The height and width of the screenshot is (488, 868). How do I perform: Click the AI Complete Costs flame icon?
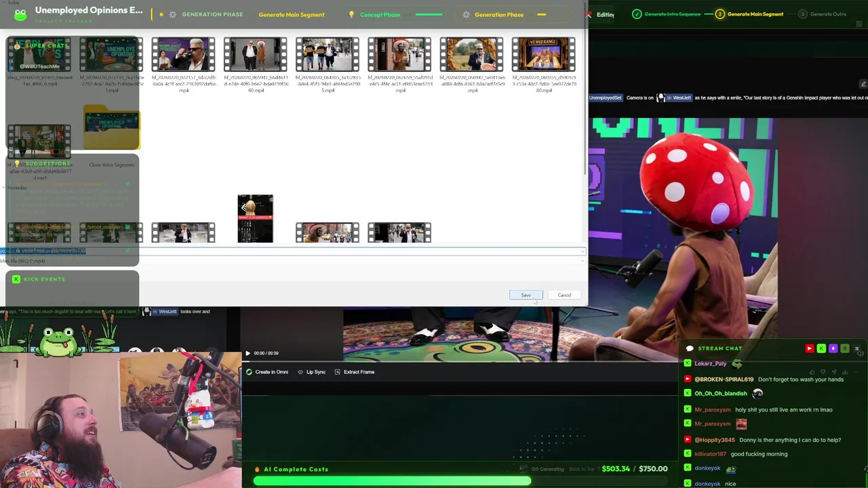[x=257, y=469]
